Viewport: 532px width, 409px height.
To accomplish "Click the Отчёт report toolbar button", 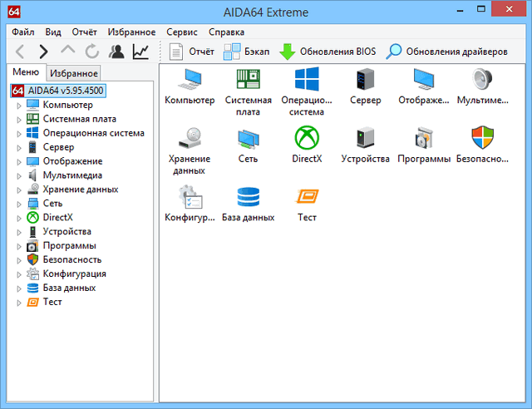I will (x=192, y=52).
